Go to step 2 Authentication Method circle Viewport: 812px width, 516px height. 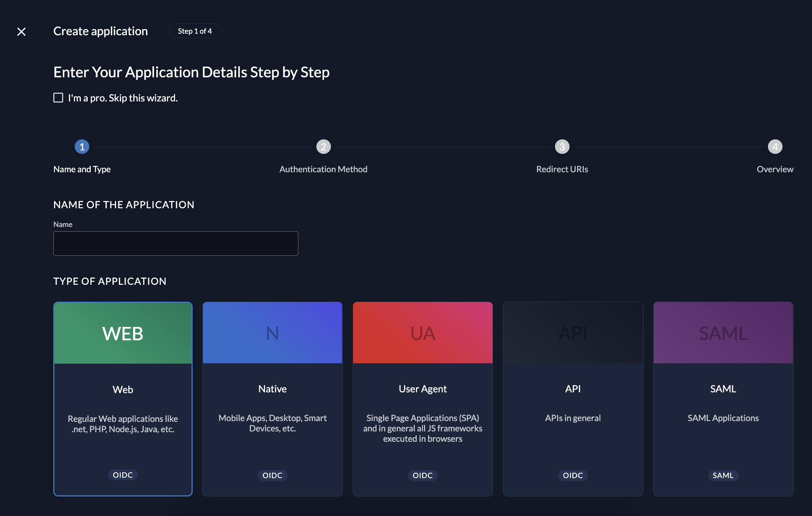(x=323, y=147)
